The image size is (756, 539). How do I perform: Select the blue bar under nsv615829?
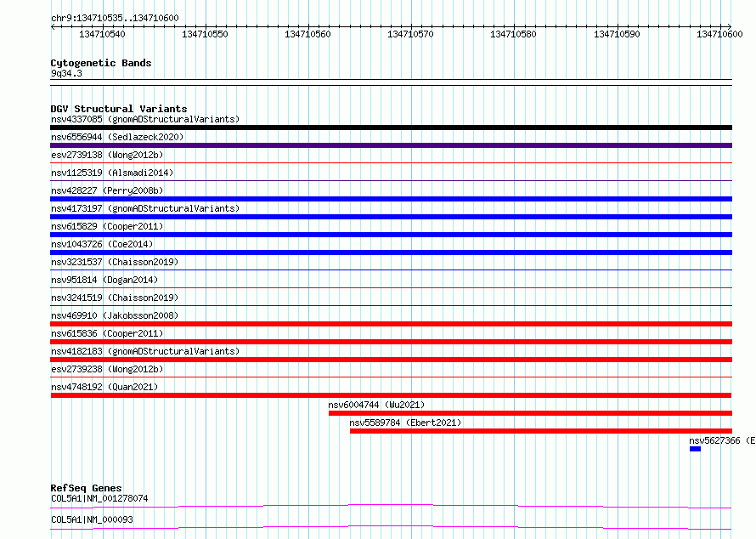point(391,235)
